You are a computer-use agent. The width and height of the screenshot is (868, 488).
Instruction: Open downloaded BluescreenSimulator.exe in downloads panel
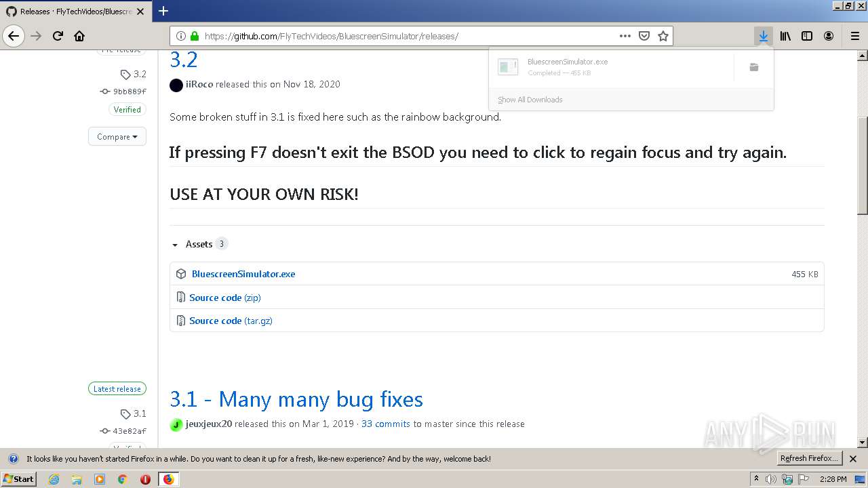pyautogui.click(x=610, y=67)
